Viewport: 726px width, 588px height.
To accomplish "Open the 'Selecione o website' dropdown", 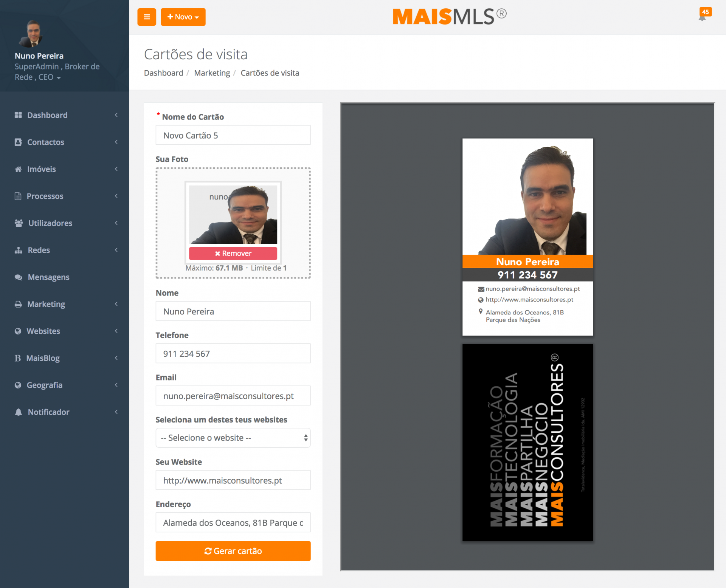I will [233, 438].
